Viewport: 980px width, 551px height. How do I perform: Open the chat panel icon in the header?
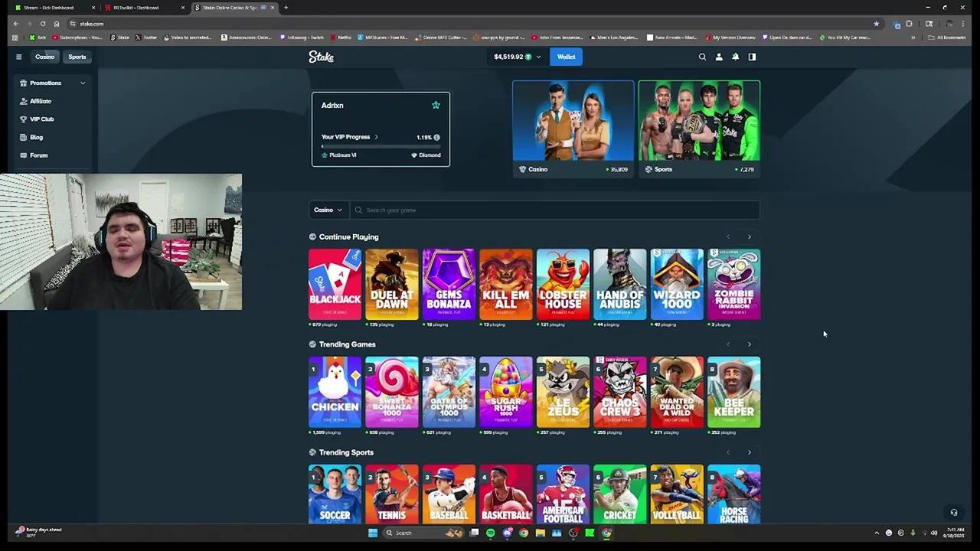click(752, 57)
